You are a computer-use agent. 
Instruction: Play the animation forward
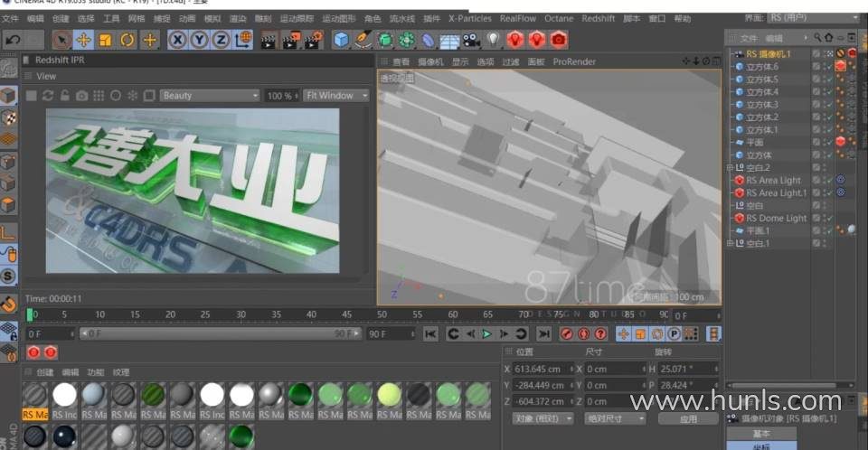486,333
